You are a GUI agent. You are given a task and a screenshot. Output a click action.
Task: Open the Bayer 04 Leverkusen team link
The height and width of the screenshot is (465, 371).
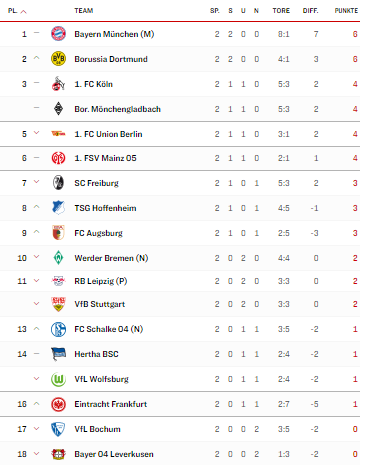point(114,454)
